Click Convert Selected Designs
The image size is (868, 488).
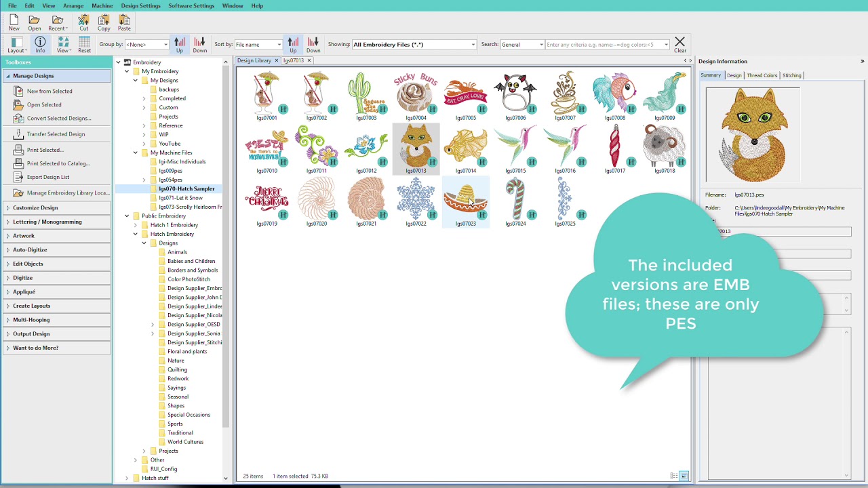tap(59, 118)
